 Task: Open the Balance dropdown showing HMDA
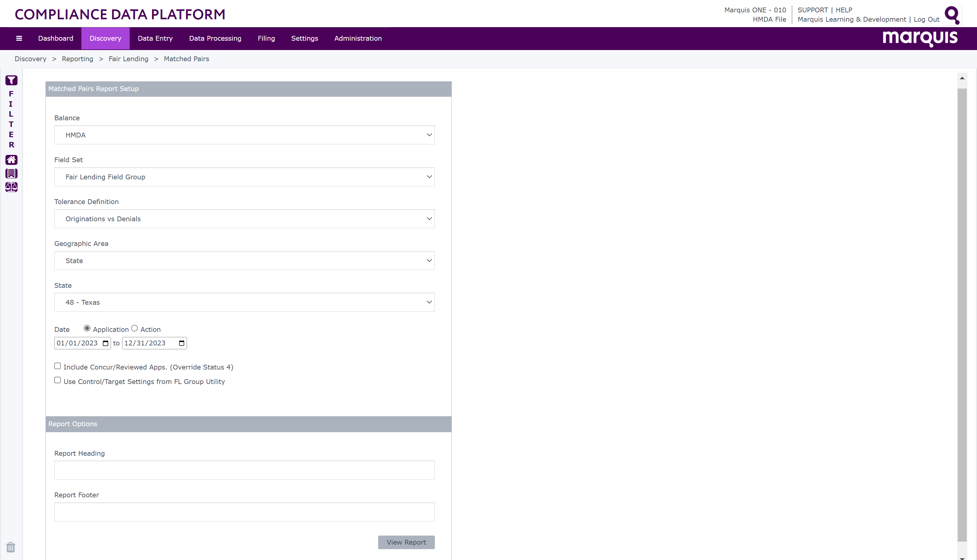tap(244, 135)
